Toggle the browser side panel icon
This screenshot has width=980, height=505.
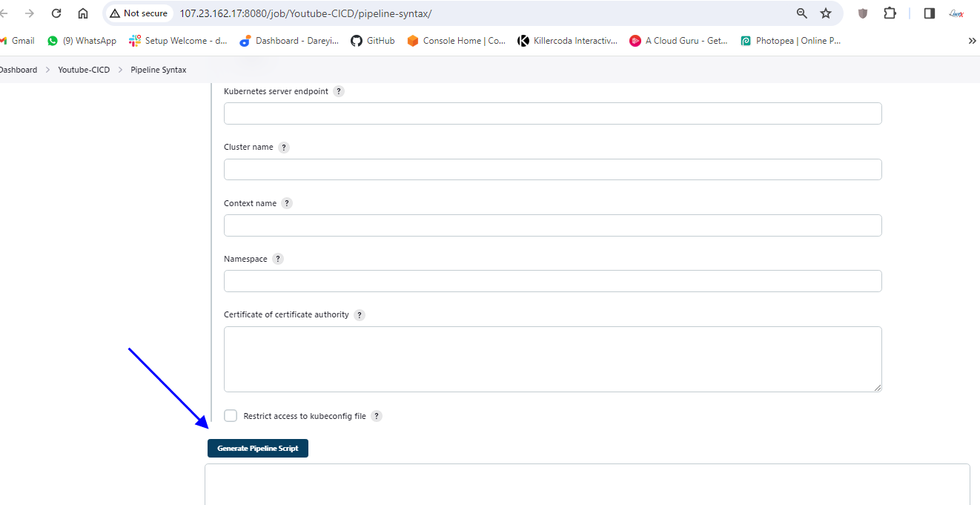(x=930, y=13)
